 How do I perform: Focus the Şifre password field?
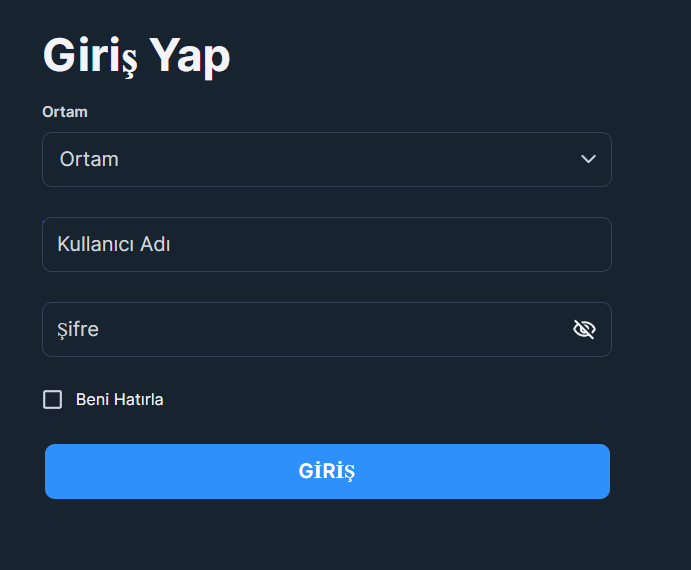point(327,329)
